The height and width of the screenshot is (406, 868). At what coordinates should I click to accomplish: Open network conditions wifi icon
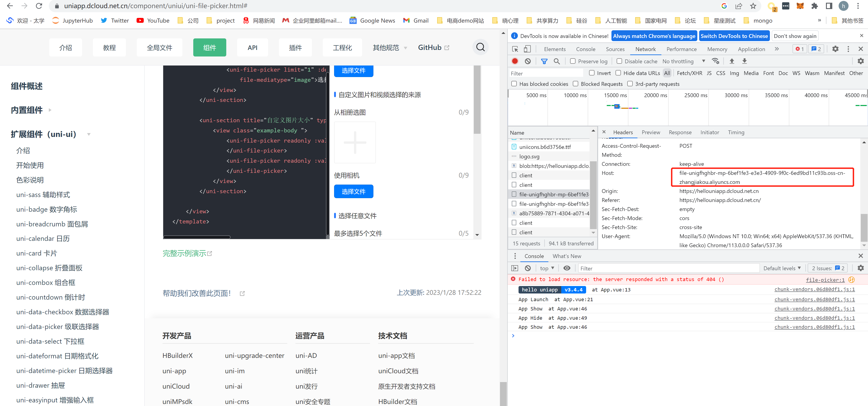[x=715, y=61]
